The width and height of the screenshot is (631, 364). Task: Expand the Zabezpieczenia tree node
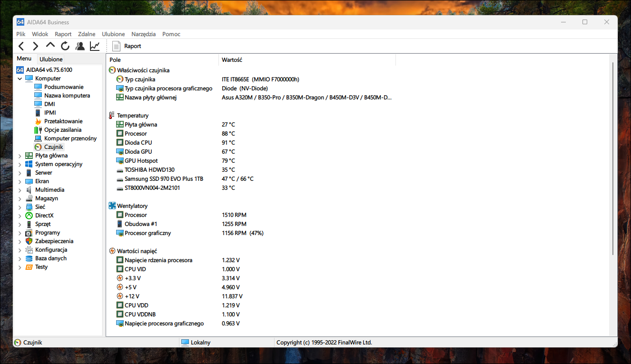(x=20, y=241)
